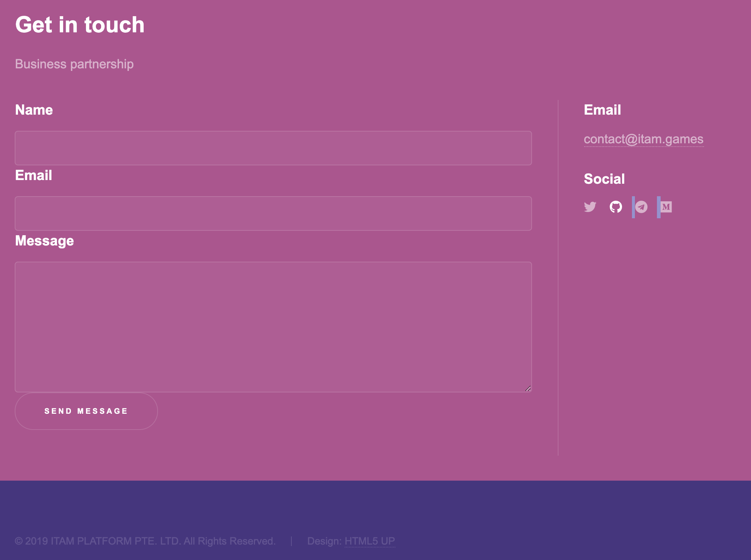Focus the Name input field
Viewport: 751px width, 560px height.
(x=273, y=148)
